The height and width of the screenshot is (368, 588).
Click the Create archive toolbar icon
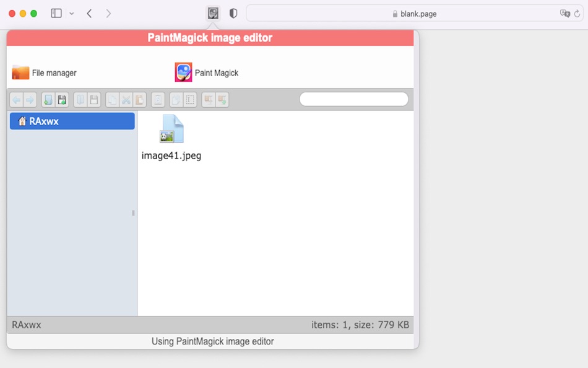(222, 100)
